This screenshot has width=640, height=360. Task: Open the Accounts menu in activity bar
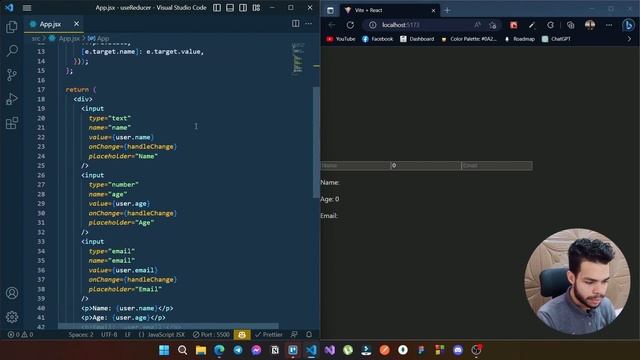point(12,293)
